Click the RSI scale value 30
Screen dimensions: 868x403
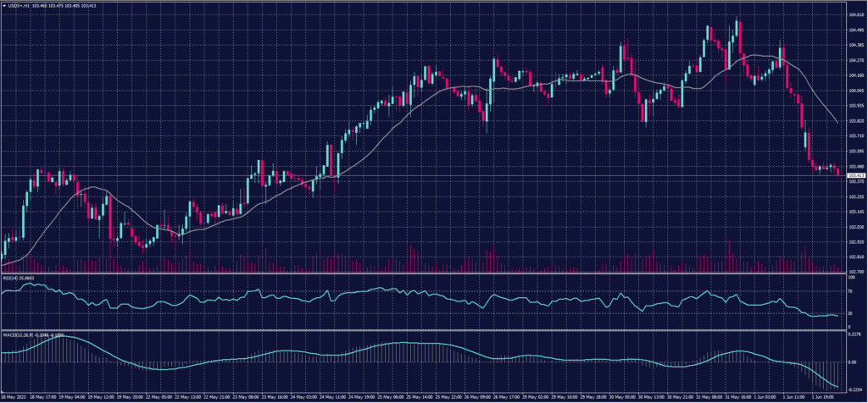pos(850,312)
